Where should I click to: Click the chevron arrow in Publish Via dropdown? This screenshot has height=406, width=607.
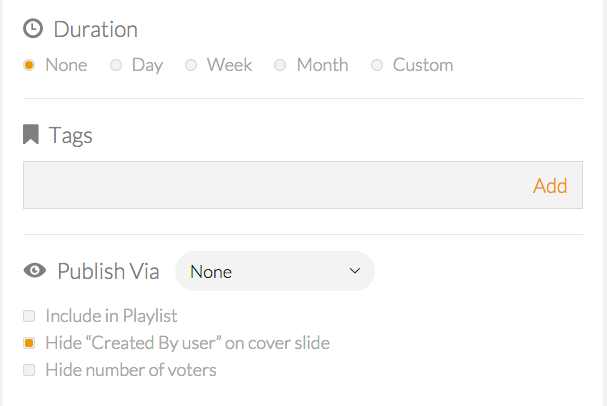355,271
